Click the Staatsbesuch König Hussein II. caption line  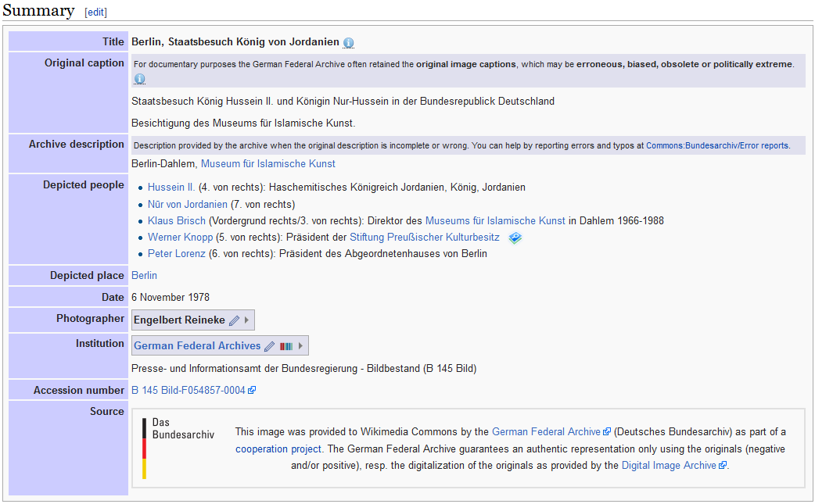coord(343,102)
